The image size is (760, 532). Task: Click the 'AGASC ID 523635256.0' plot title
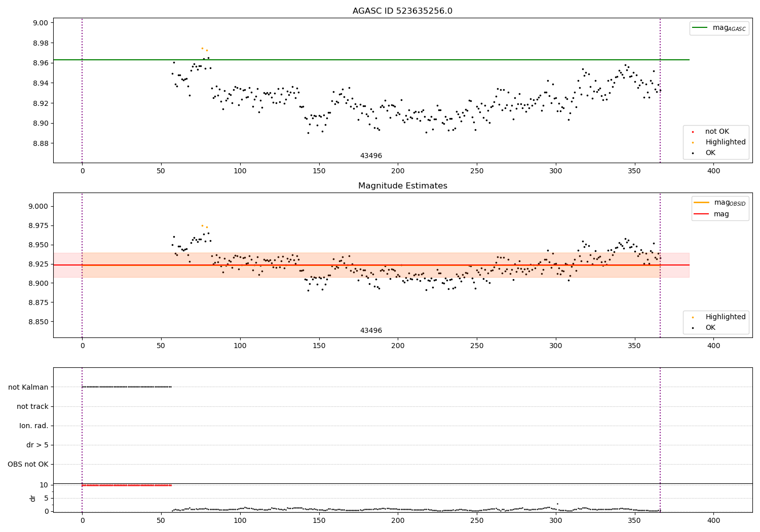coord(402,11)
